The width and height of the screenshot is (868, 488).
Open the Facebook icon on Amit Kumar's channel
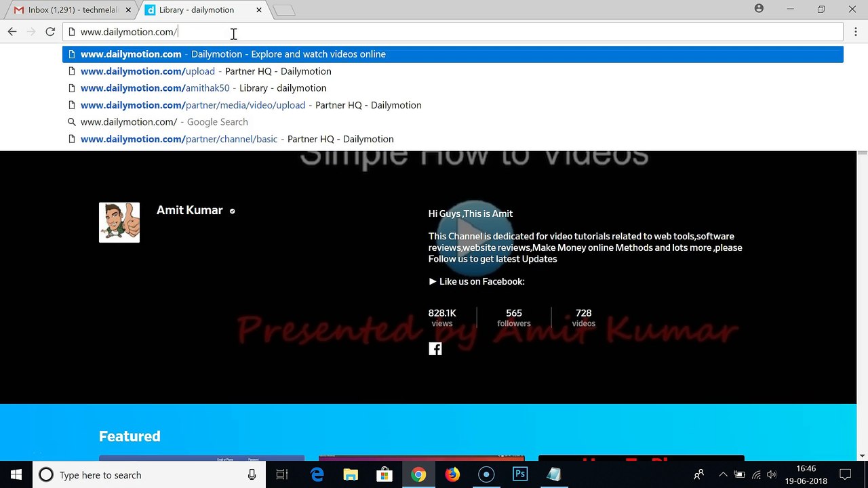tap(435, 349)
